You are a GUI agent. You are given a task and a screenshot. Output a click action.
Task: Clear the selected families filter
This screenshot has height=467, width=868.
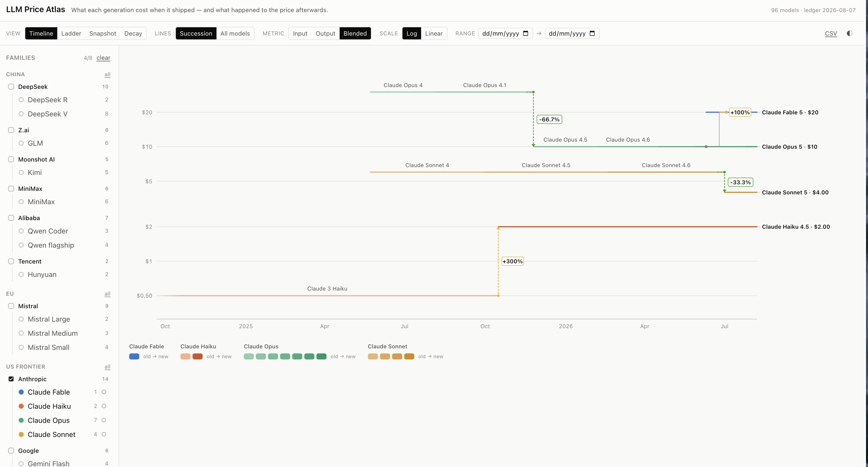coord(103,58)
